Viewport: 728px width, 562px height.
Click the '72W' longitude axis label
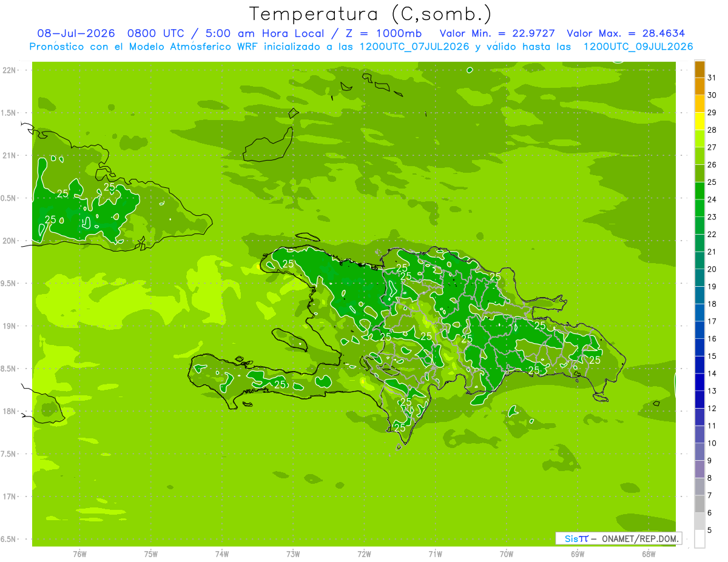coord(364,554)
